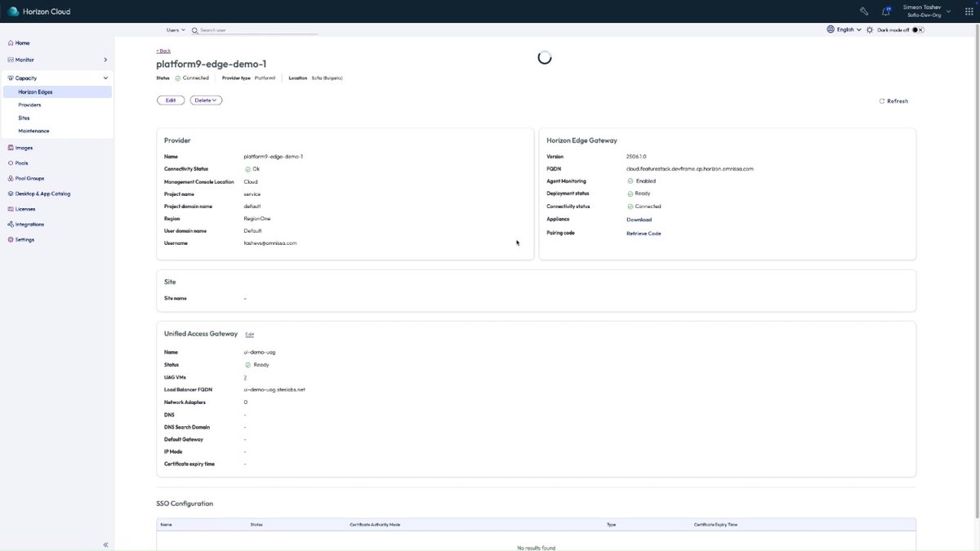Click the UAG Status Ready check icon
Viewport: 980px width, 551px height.
click(x=247, y=365)
